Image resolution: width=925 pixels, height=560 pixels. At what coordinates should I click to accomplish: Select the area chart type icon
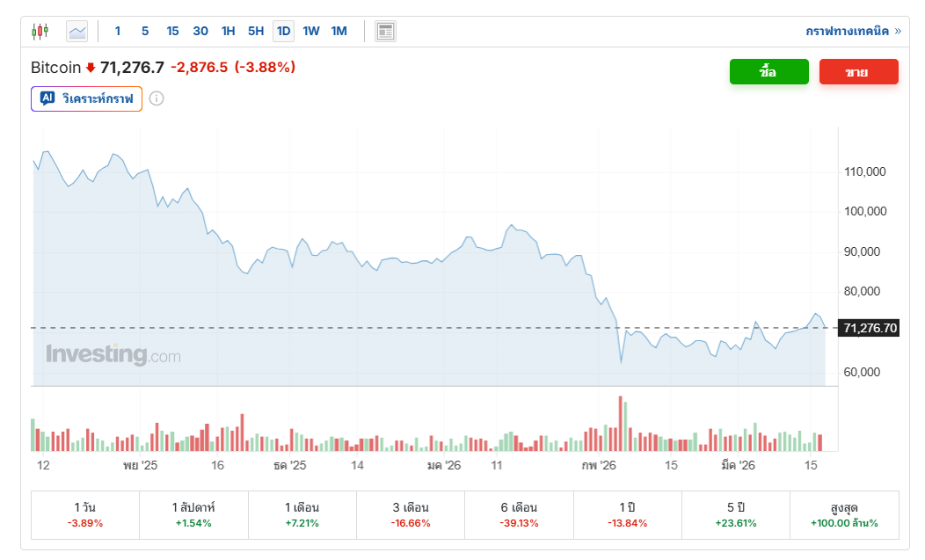tap(77, 32)
